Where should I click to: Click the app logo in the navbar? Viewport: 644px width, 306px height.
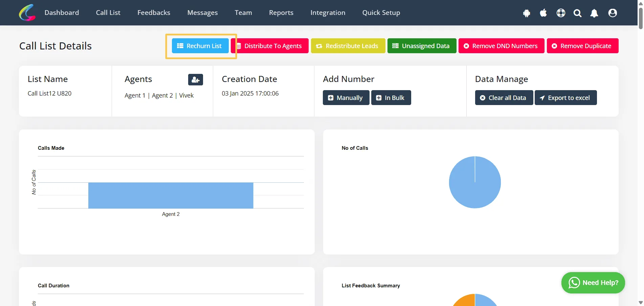tap(27, 13)
